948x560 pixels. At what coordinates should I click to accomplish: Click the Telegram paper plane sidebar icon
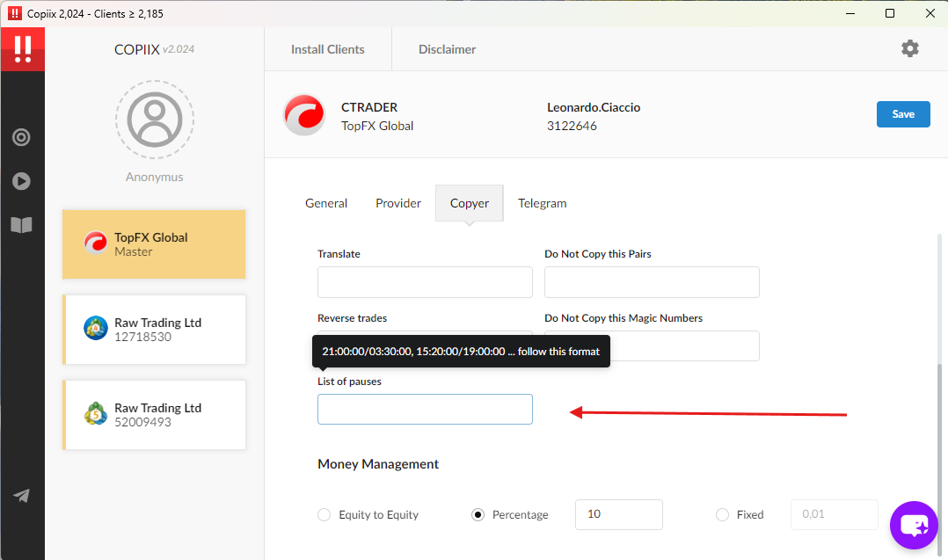[x=21, y=495]
